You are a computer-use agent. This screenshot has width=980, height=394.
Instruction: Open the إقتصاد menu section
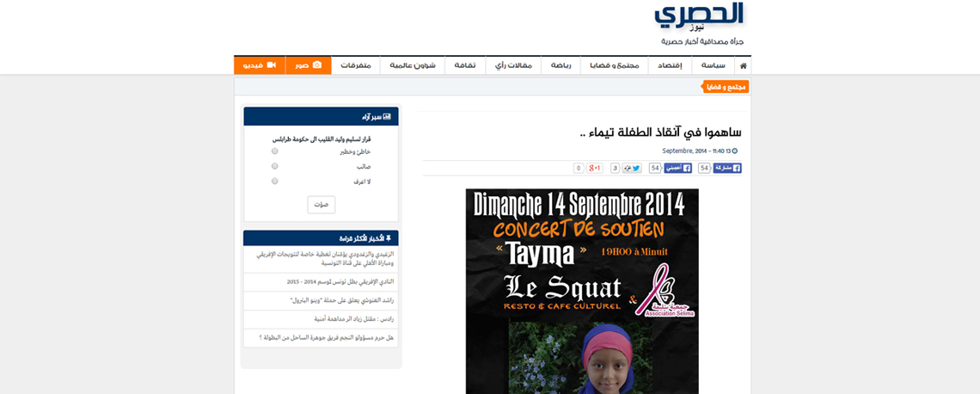pyautogui.click(x=670, y=65)
